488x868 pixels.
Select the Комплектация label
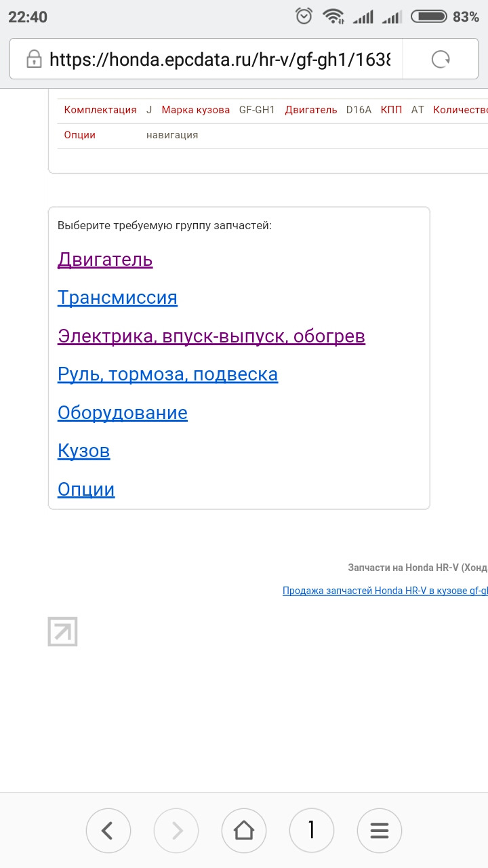pyautogui.click(x=100, y=110)
